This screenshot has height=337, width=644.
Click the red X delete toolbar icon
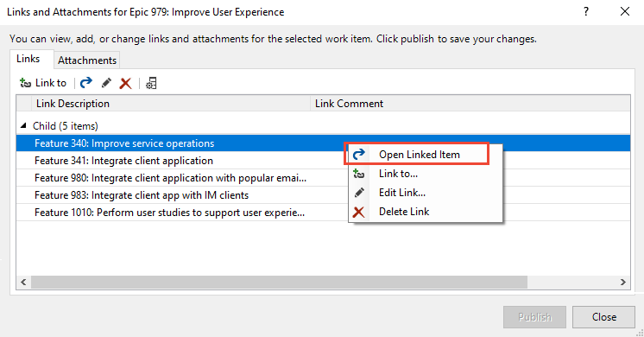125,84
